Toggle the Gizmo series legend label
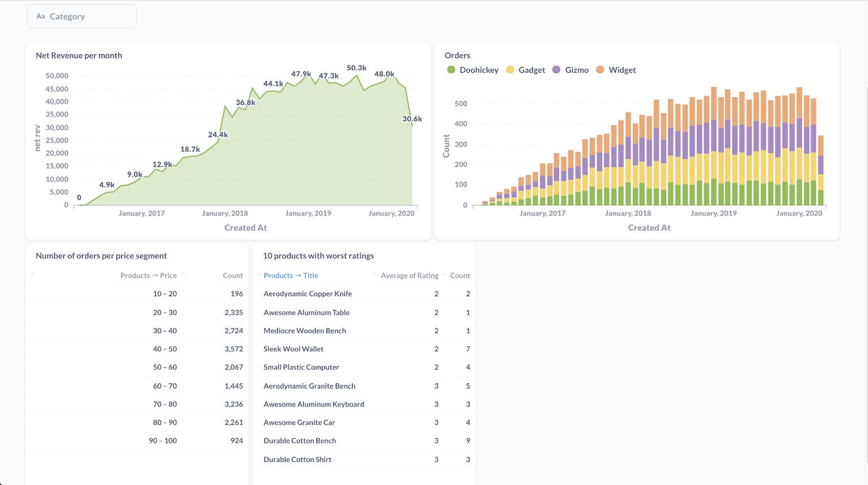The image size is (868, 485). point(577,70)
